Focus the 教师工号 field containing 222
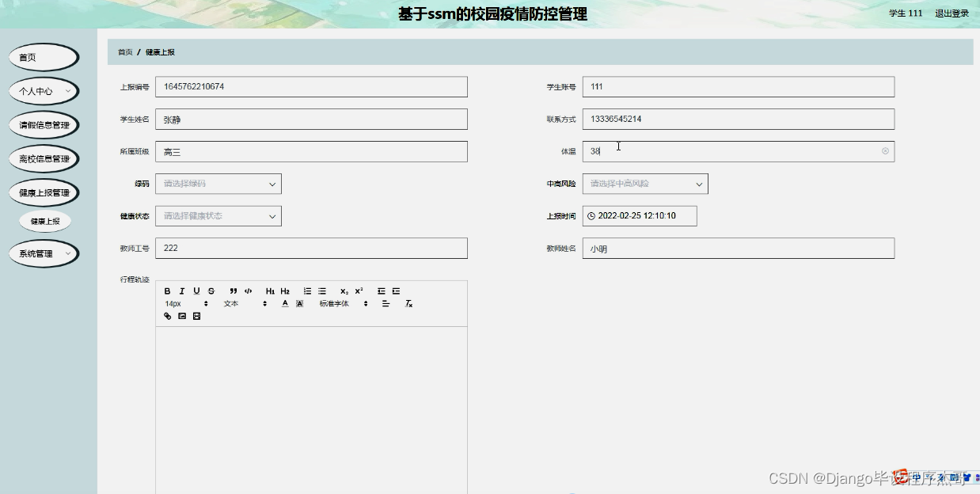 pos(311,248)
